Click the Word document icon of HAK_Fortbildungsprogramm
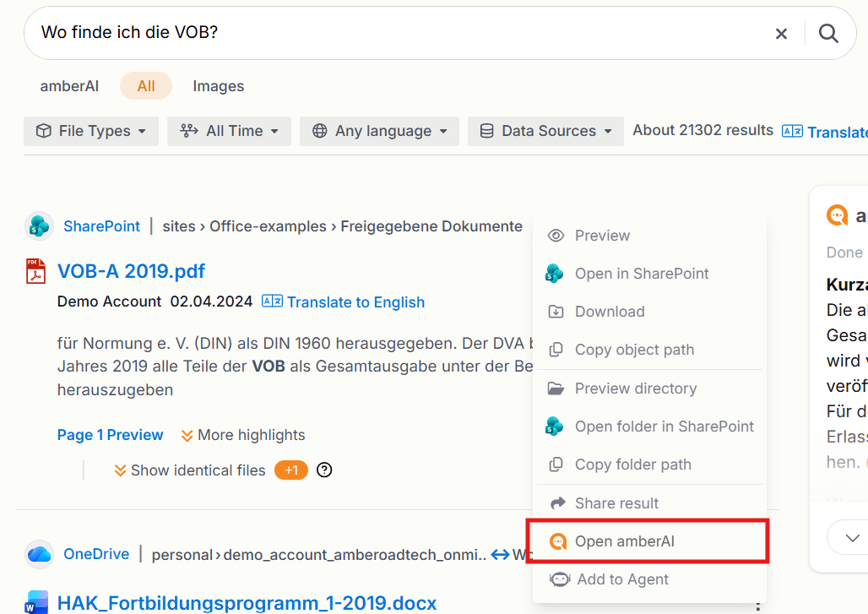Viewport: 868px width, 614px height. [36, 602]
